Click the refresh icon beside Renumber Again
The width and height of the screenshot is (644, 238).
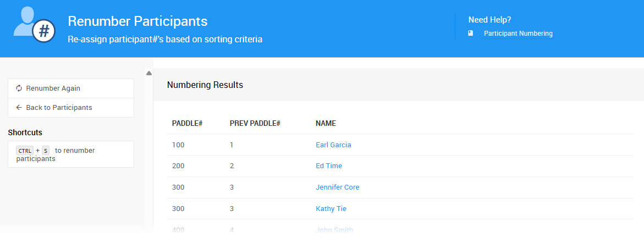(19, 88)
